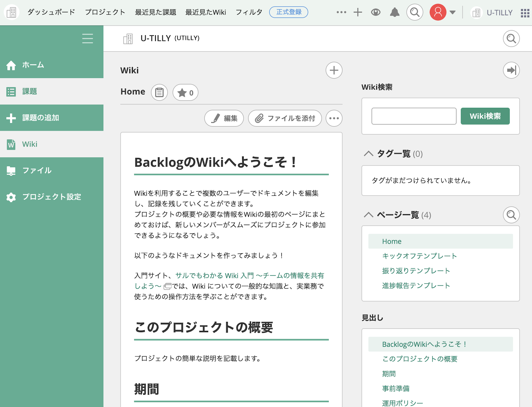This screenshot has height=407, width=532.
Task: Click the external window icon after the link
Action: pyautogui.click(x=168, y=286)
